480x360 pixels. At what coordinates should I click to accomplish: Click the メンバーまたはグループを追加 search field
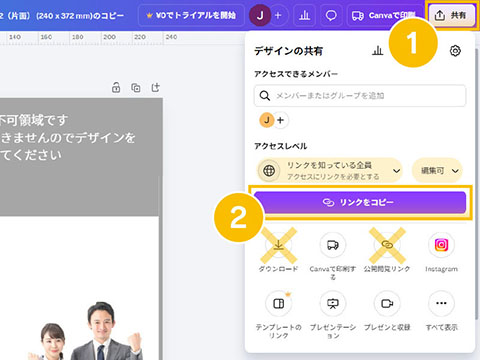click(360, 96)
